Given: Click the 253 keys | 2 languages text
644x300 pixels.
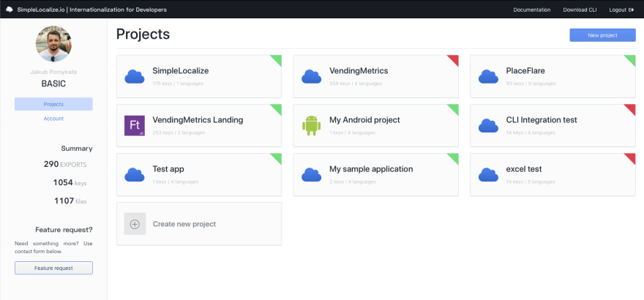Looking at the screenshot, I should click(179, 132).
